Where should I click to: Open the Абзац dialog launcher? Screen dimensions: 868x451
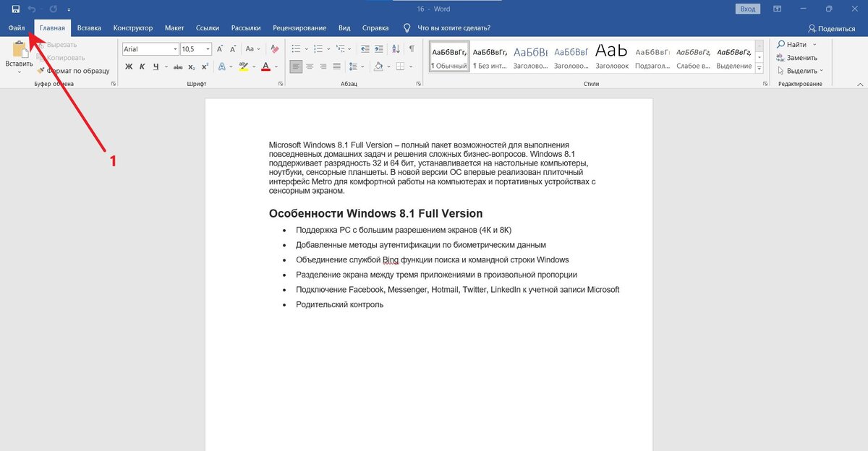click(x=419, y=85)
